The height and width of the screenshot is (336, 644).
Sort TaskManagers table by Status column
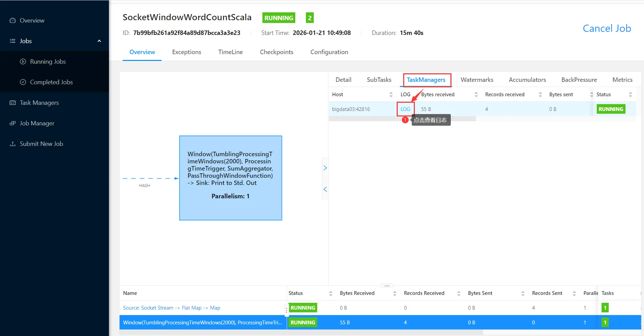coord(630,95)
